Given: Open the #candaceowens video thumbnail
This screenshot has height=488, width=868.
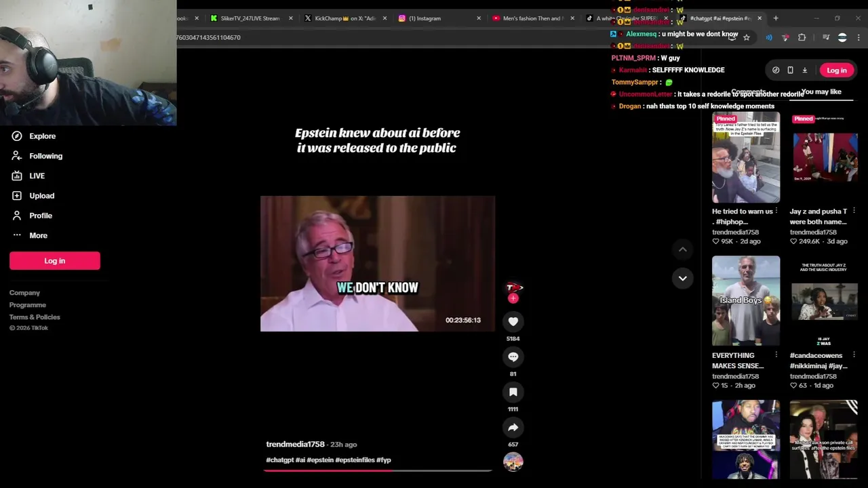Looking at the screenshot, I should (823, 301).
